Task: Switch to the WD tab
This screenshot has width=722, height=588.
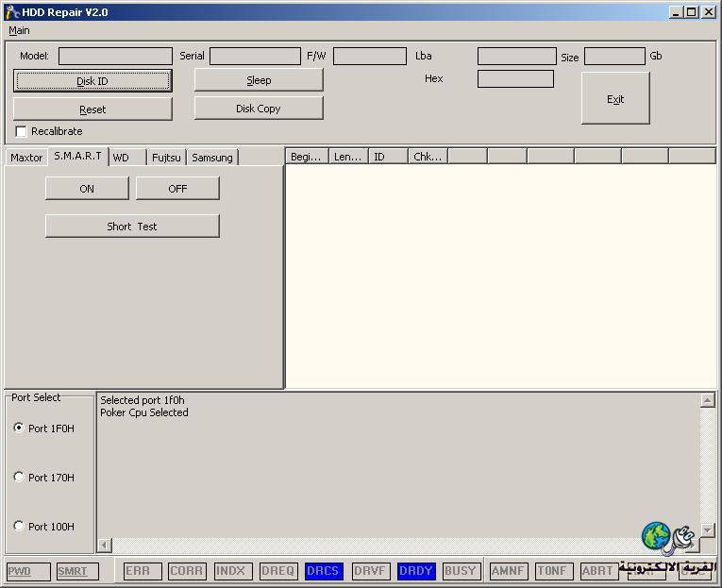Action: point(127,158)
